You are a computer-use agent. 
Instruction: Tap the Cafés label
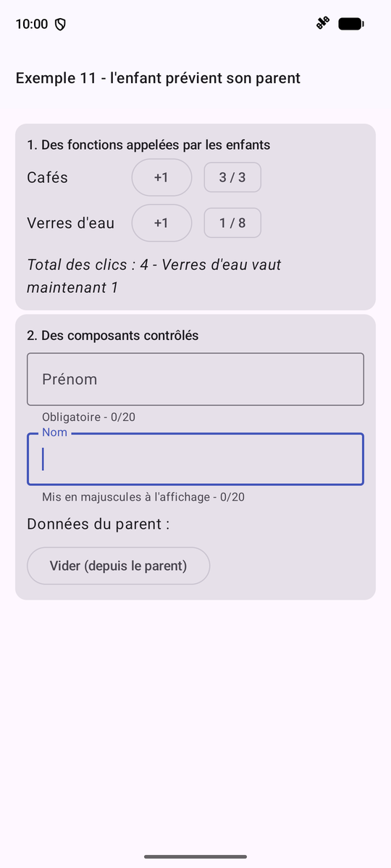point(47,177)
